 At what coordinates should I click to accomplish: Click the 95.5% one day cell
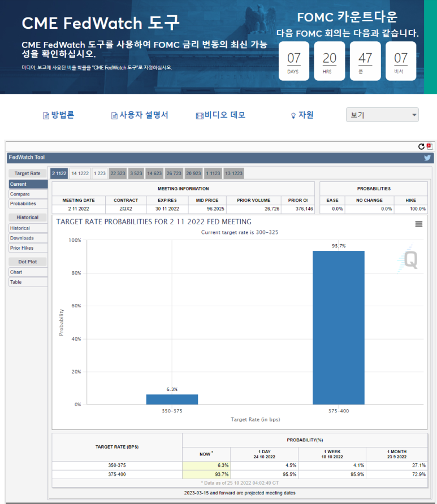265,475
